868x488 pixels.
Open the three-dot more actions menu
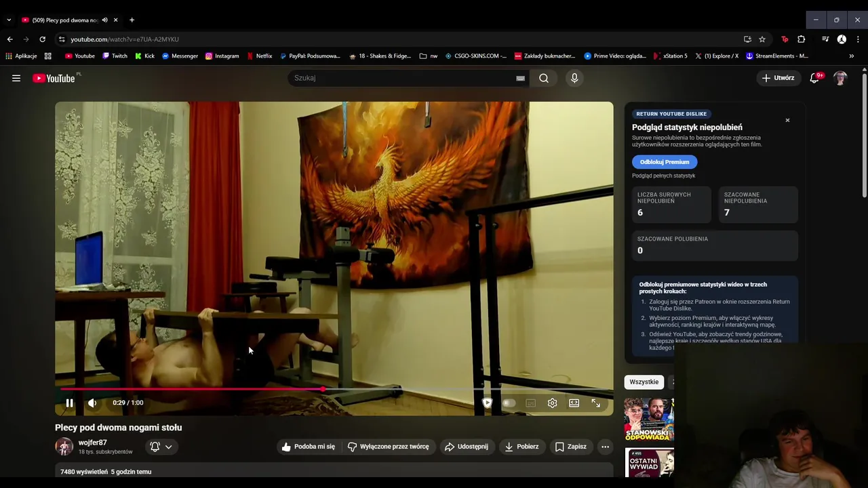[605, 447]
